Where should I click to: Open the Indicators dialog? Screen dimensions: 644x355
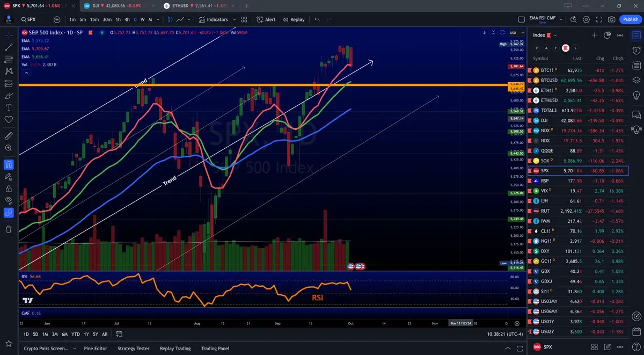click(213, 19)
